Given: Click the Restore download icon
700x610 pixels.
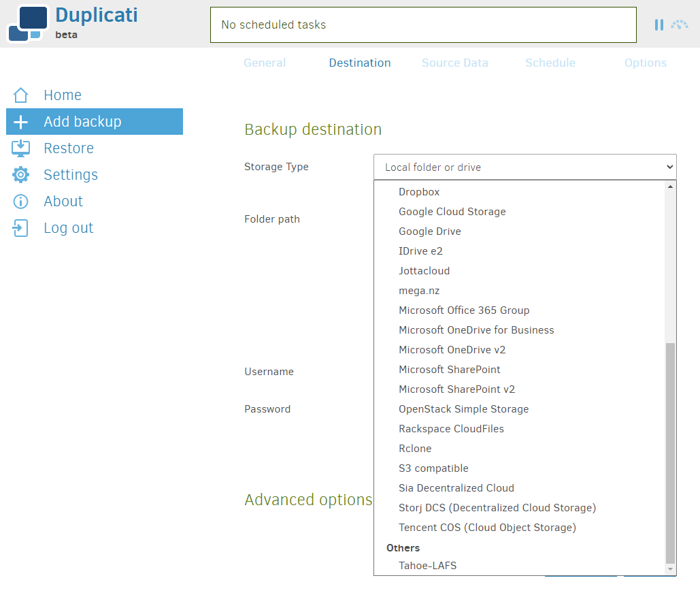Looking at the screenshot, I should [20, 148].
